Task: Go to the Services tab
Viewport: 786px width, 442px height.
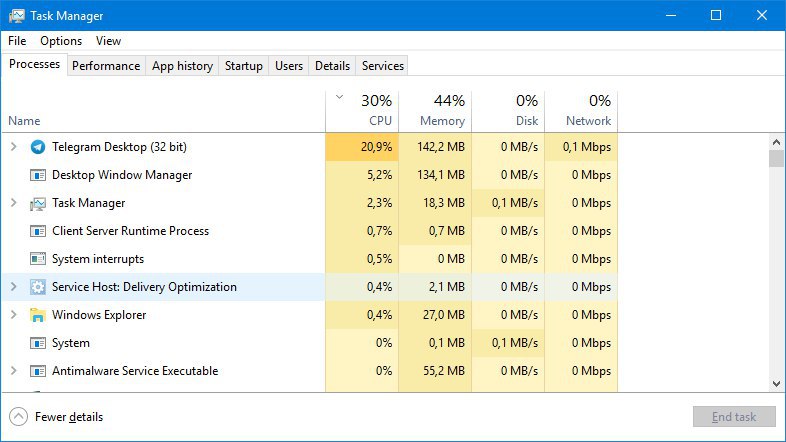Action: [383, 66]
